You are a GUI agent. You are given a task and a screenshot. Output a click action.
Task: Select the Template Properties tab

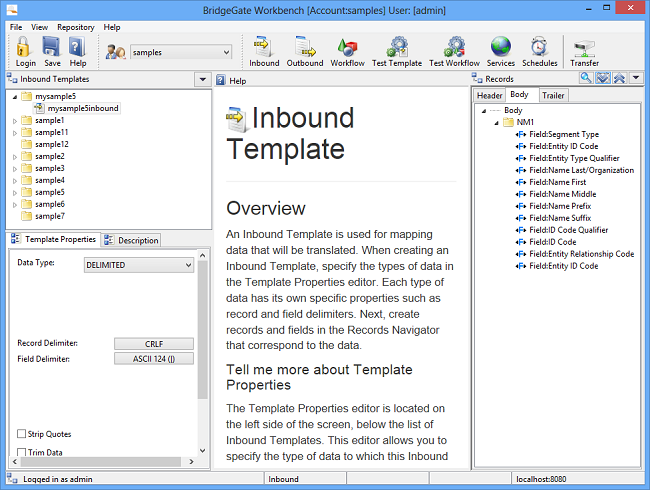pos(53,239)
